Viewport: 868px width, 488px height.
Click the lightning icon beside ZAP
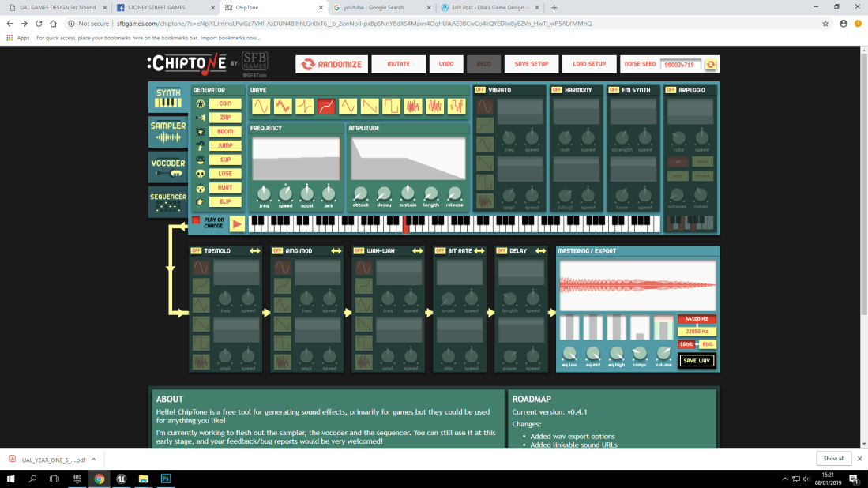200,117
